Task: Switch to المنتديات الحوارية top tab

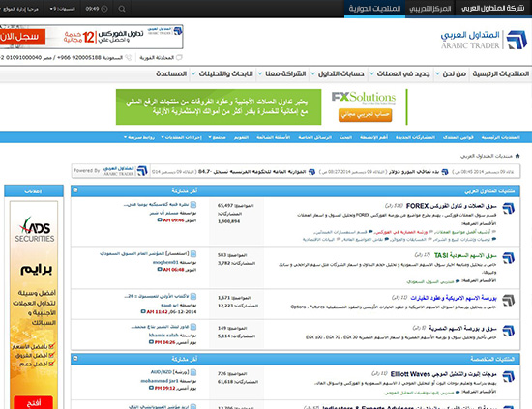Action: coord(374,9)
